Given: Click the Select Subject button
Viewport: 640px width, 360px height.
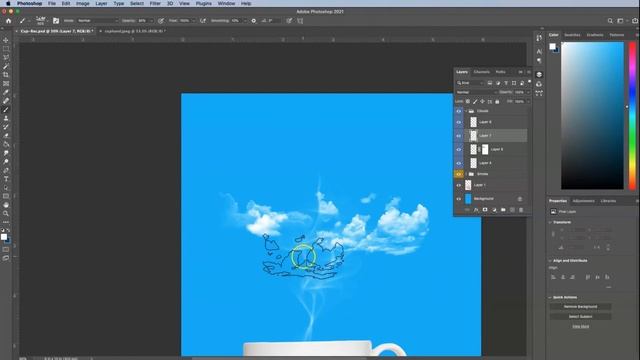Looking at the screenshot, I should 580,316.
